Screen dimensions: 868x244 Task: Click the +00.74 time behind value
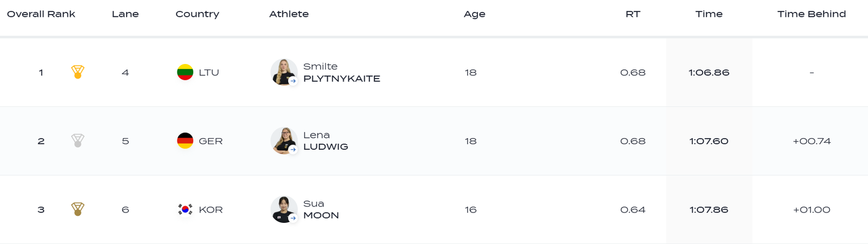point(811,141)
